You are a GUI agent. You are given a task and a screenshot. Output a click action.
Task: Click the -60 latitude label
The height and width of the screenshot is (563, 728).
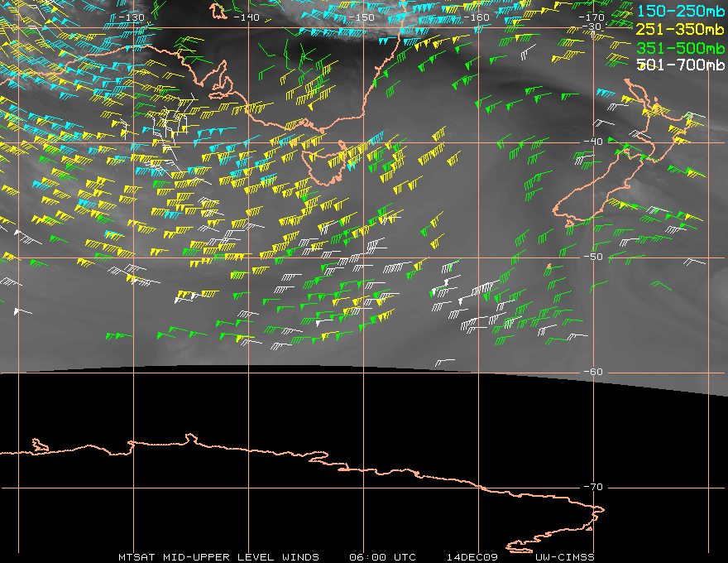pos(592,373)
